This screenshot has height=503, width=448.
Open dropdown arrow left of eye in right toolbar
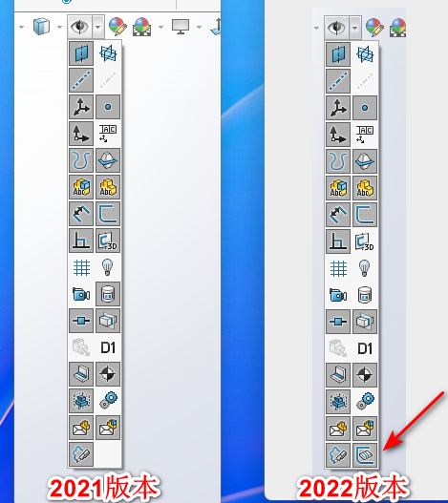[316, 28]
